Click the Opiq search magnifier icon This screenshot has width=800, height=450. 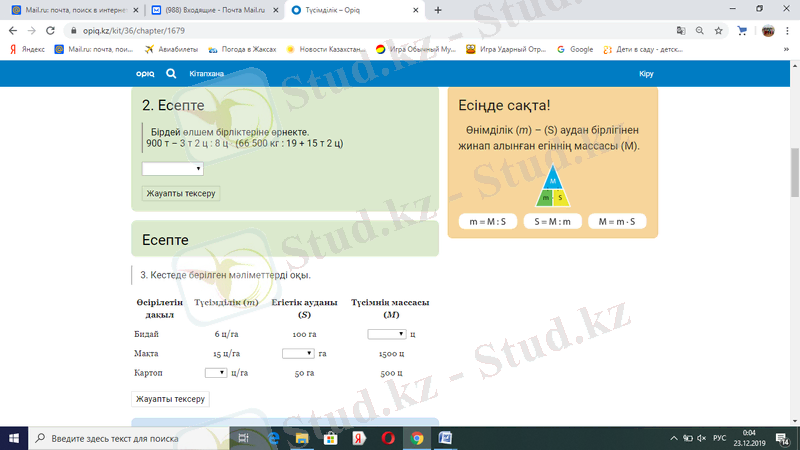[171, 73]
